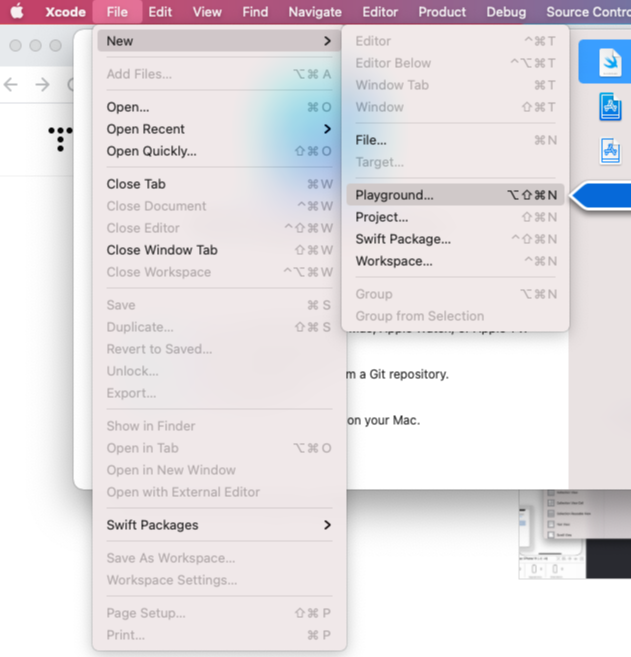Choose Workspace...

(455, 261)
